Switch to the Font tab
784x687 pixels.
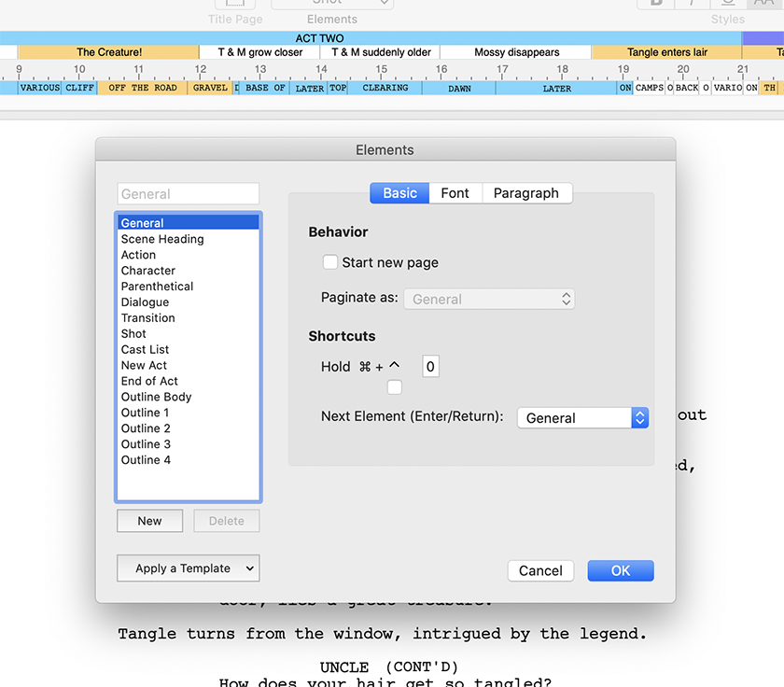[x=455, y=193]
